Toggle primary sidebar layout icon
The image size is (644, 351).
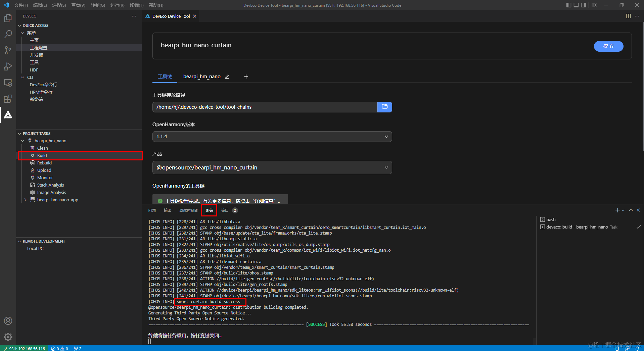click(x=568, y=5)
